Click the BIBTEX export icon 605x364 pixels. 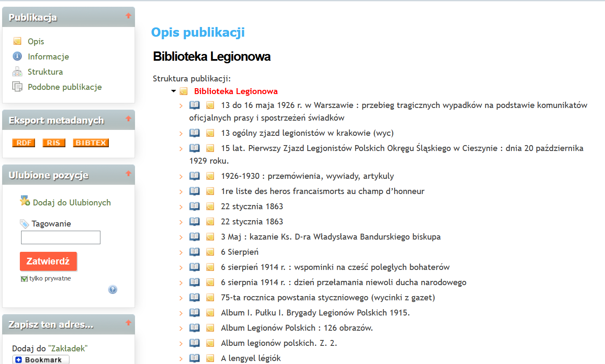pyautogui.click(x=91, y=143)
